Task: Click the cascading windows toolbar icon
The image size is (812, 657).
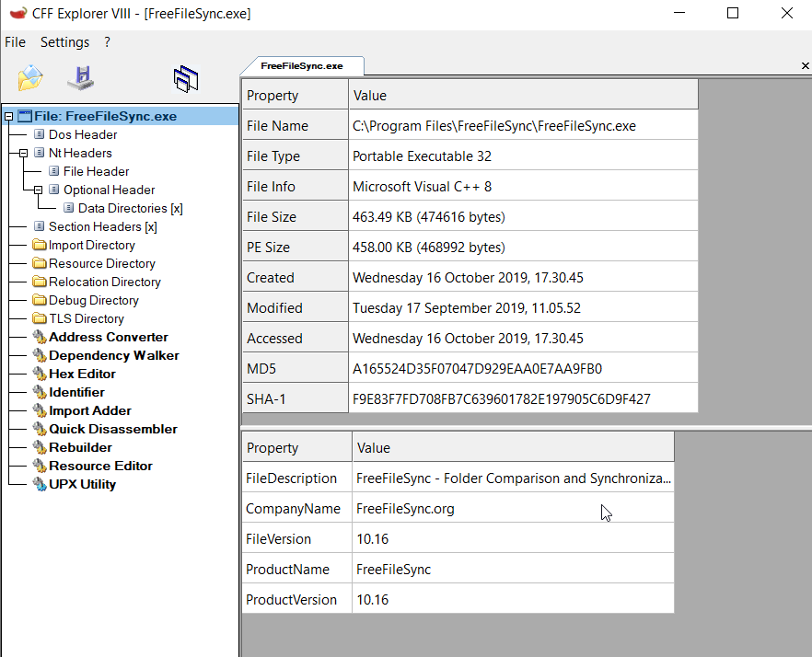Action: click(x=186, y=79)
